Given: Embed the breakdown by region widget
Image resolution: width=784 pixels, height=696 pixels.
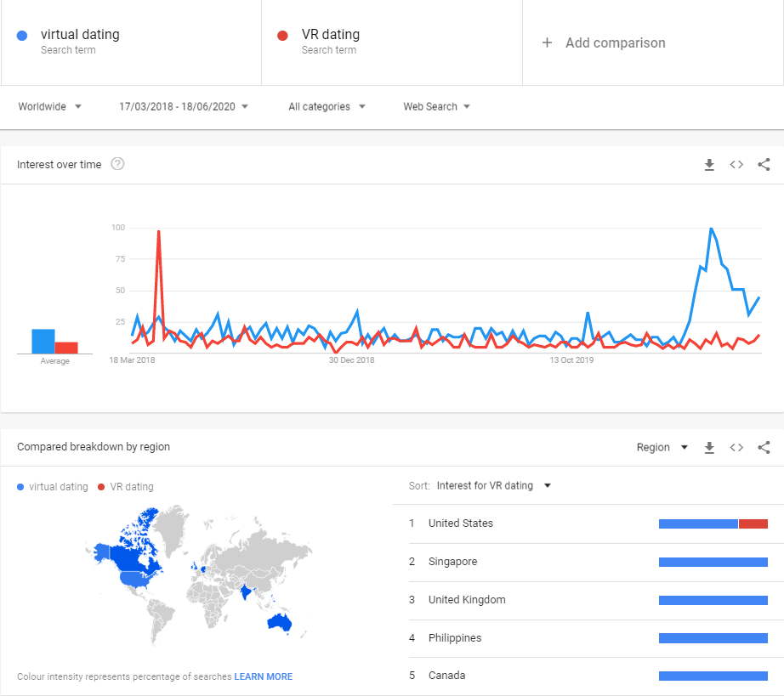Looking at the screenshot, I should (736, 447).
